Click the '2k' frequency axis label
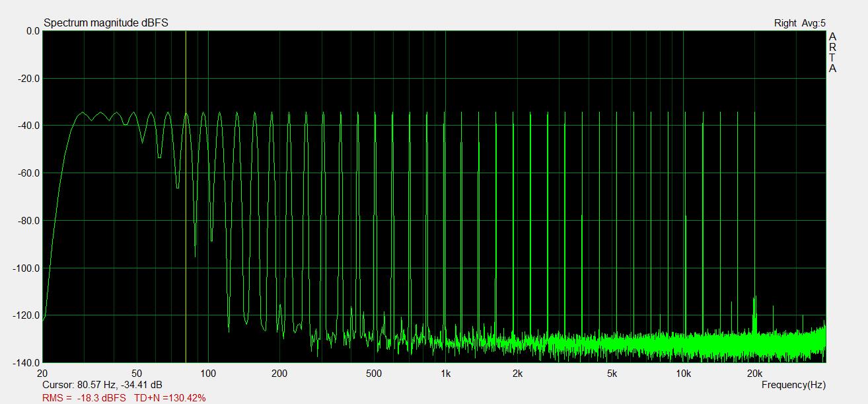 click(517, 373)
